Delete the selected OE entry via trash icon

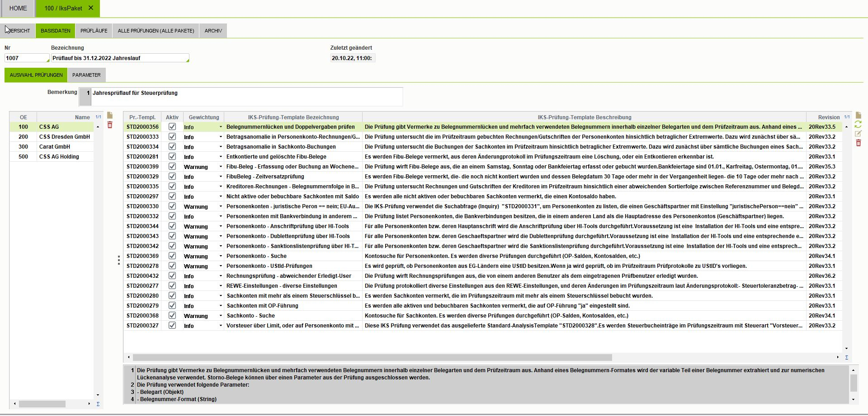tap(110, 125)
